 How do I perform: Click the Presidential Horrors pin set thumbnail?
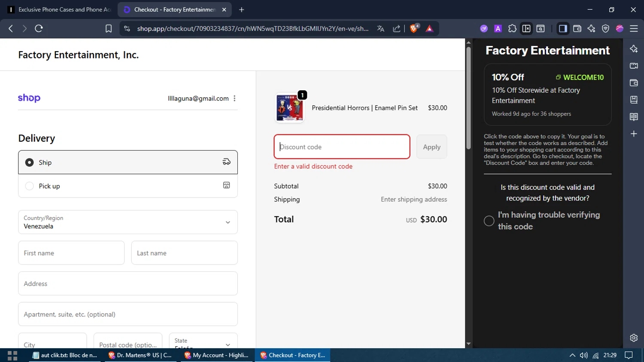click(x=289, y=108)
